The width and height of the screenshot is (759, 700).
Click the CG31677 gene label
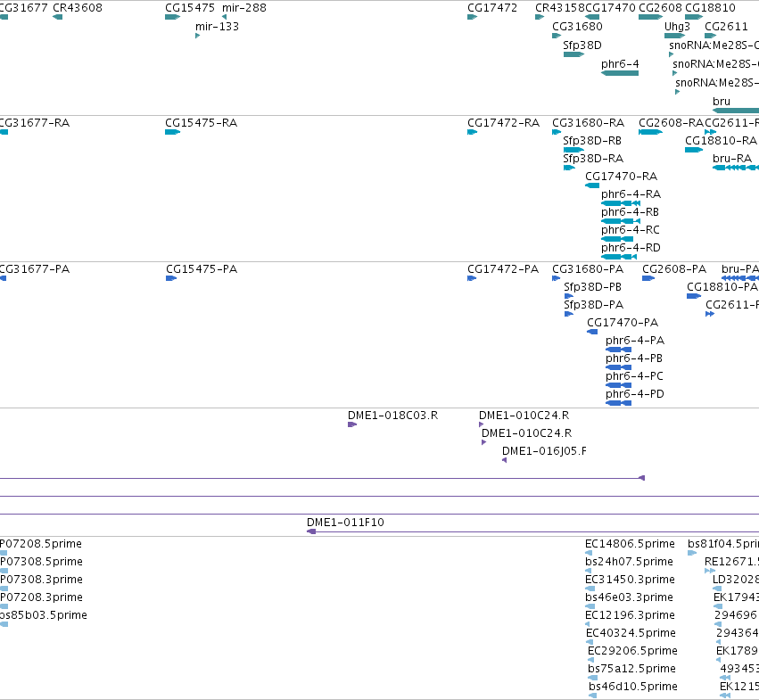click(x=23, y=8)
